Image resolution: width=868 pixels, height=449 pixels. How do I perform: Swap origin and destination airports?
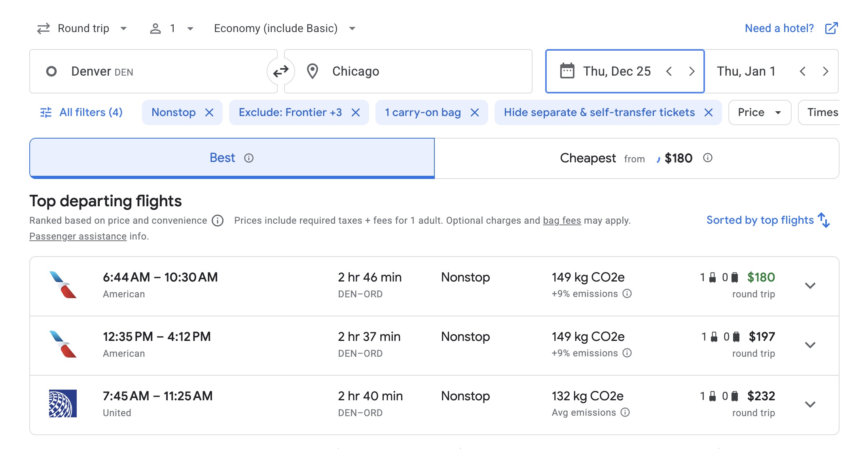281,71
